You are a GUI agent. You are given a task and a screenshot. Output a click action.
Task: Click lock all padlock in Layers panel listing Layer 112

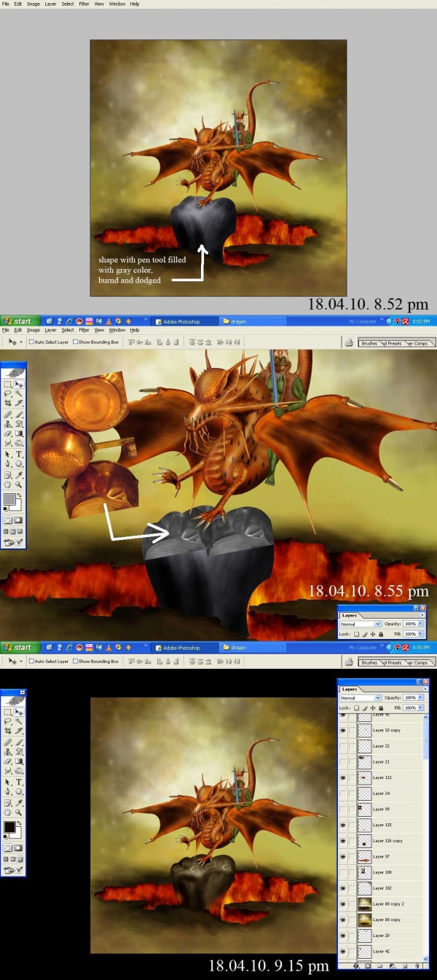point(380,708)
